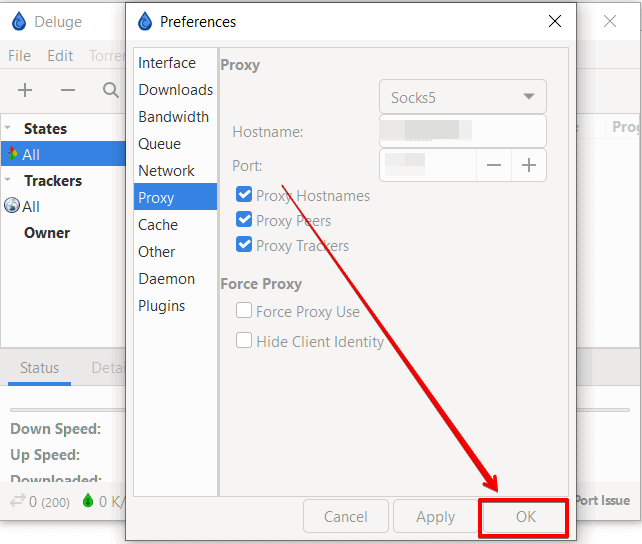The height and width of the screenshot is (544, 642).
Task: Click the 0 (200) connections count
Action: tap(49, 501)
